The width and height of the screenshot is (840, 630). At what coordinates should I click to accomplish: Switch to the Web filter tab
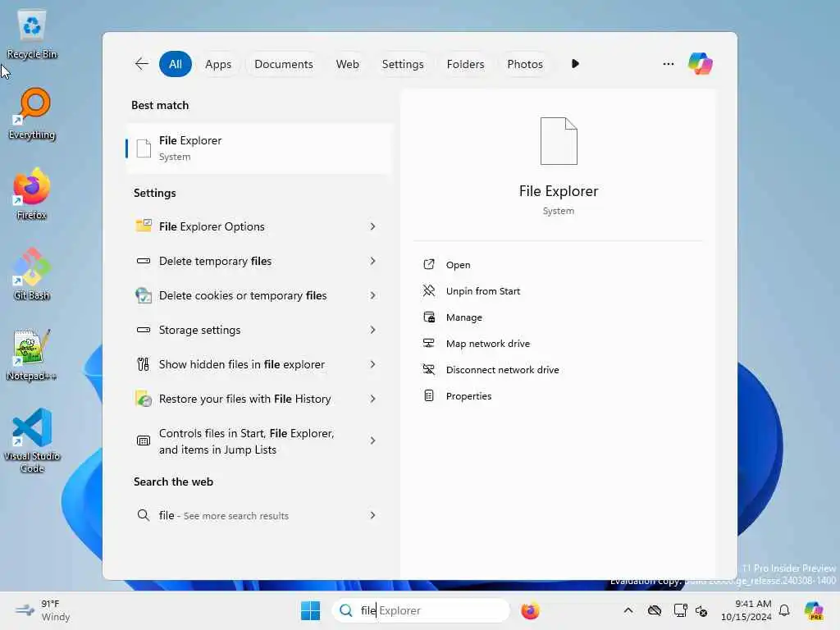[x=347, y=64]
